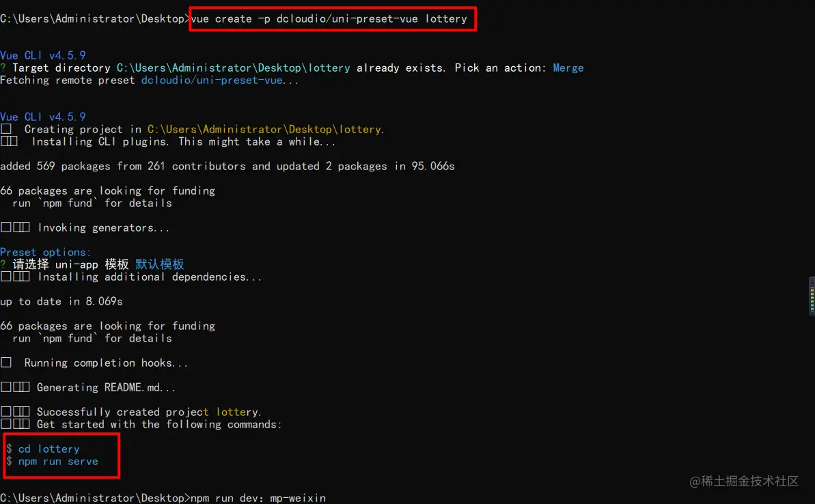Screen dimensions: 815x504
Task: Click the 'npm run serve' command
Action: [x=58, y=462]
